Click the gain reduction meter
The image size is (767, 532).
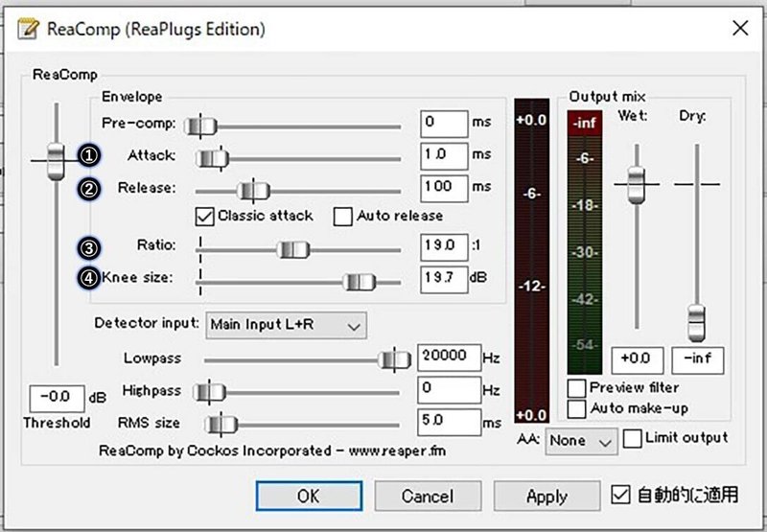point(532,261)
